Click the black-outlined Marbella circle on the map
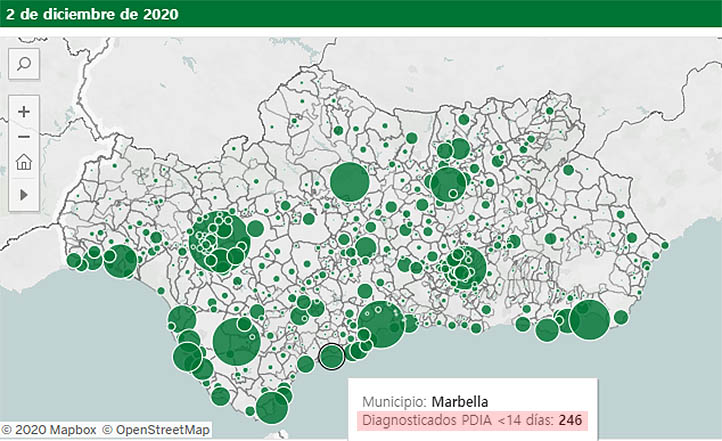This screenshot has width=722, height=441. coord(332,356)
